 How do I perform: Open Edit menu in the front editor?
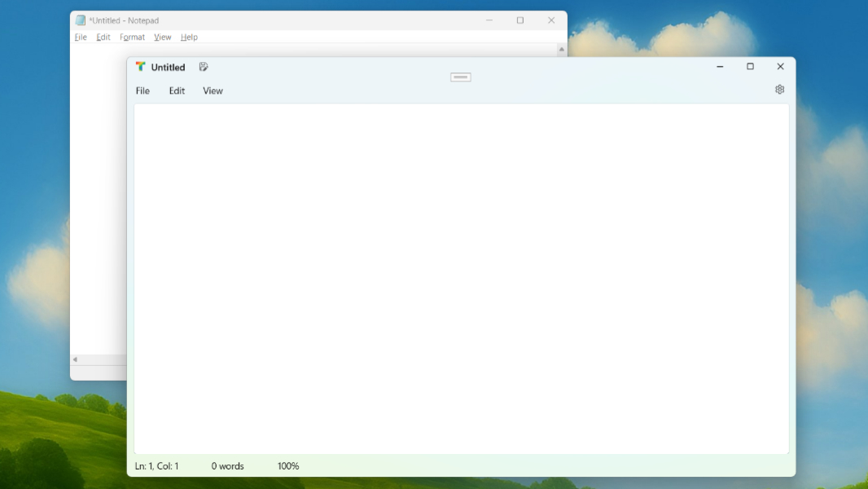pyautogui.click(x=177, y=91)
